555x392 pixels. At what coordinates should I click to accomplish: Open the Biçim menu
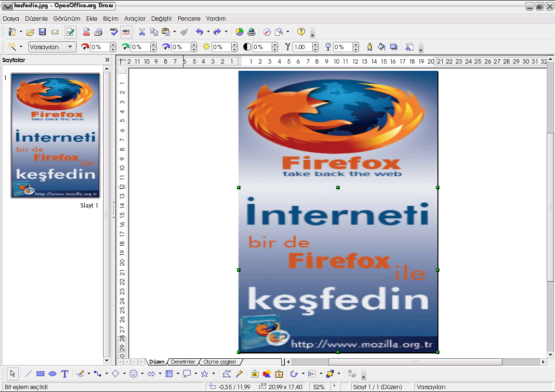click(110, 18)
